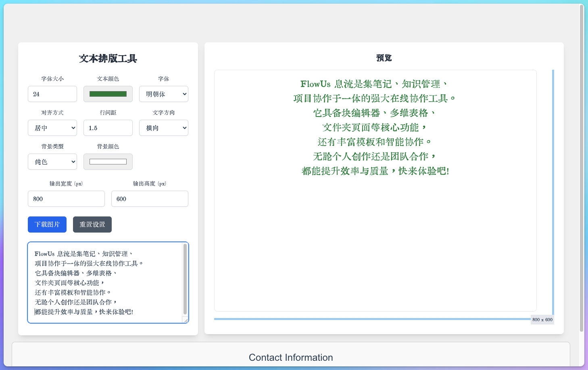Select the 输出宽度 input showing 800
588x370 pixels.
tap(66, 199)
